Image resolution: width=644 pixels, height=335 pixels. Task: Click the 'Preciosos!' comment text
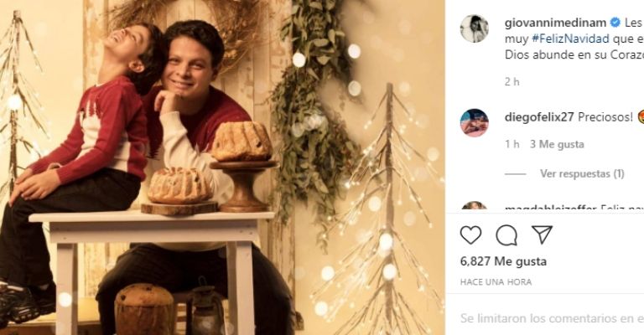click(x=604, y=118)
